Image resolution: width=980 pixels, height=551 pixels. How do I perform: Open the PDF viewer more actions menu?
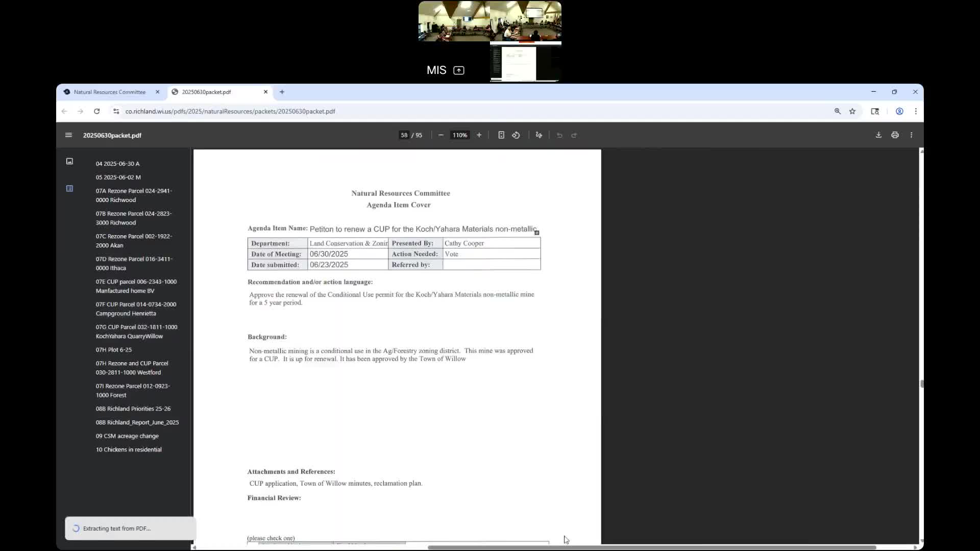911,135
